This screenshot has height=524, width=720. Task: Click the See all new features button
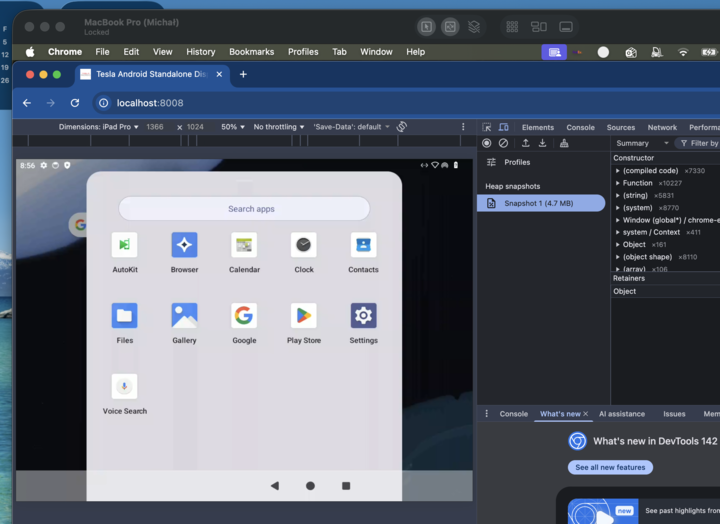click(x=610, y=467)
